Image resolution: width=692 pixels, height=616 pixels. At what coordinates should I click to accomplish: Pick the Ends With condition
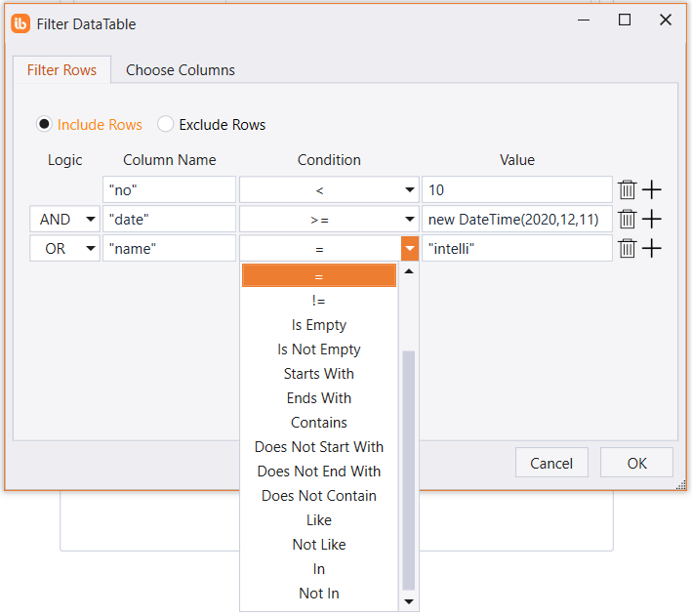tap(318, 398)
